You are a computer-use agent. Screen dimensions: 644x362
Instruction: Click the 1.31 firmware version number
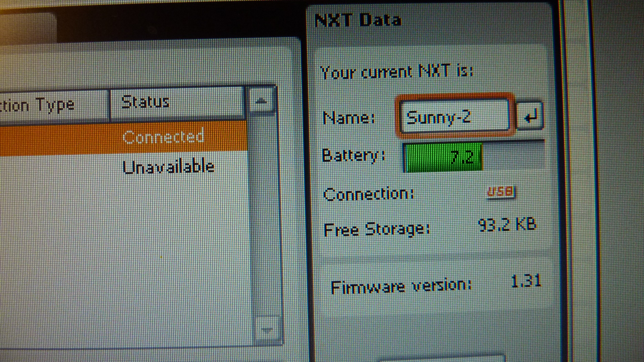[526, 281]
